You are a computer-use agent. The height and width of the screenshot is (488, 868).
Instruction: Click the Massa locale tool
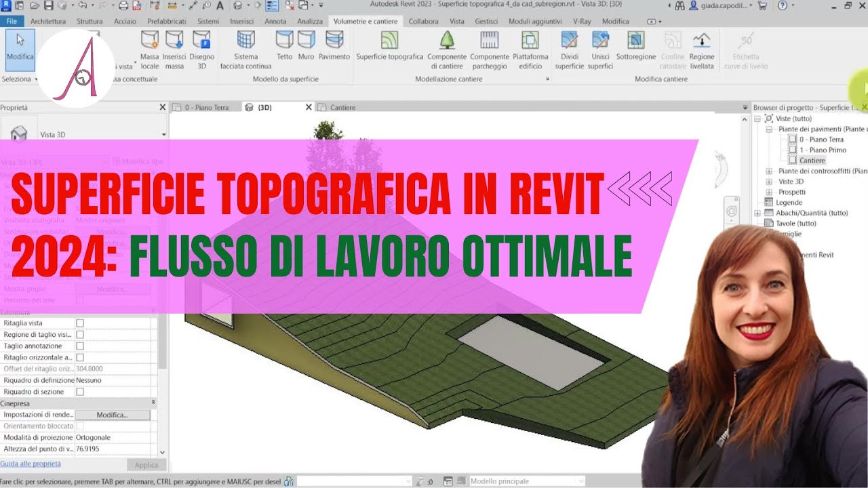(x=149, y=50)
